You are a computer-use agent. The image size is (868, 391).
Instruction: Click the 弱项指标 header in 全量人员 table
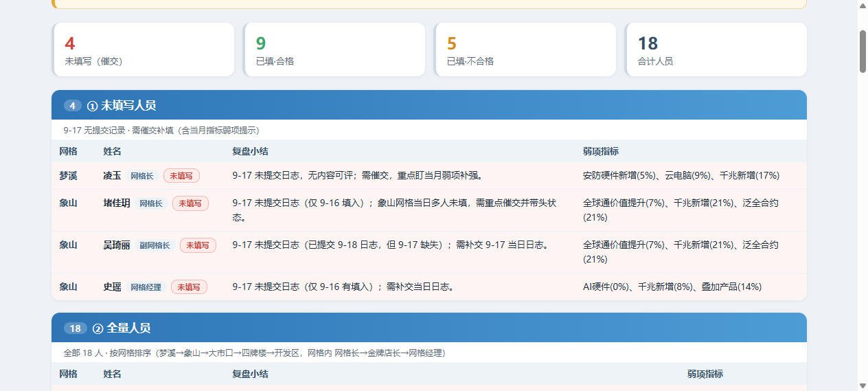point(705,374)
